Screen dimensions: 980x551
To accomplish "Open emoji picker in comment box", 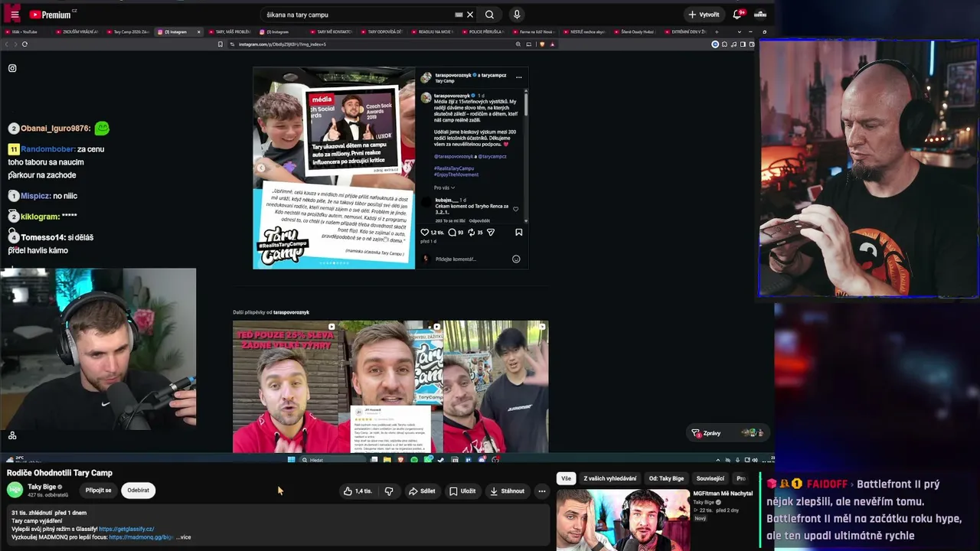I will click(516, 259).
